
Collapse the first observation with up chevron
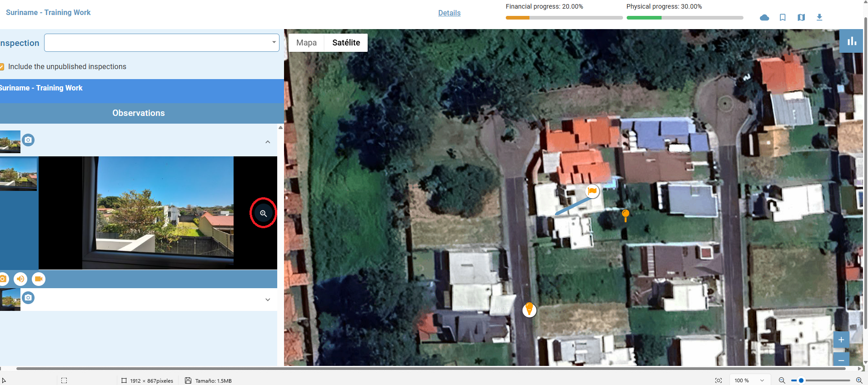pos(268,142)
